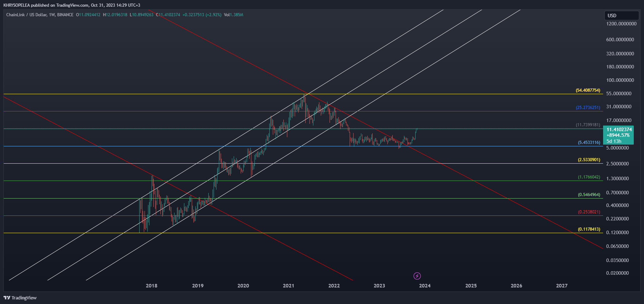Click the 320.0000000 price scale value
Viewport: 644px width, 304px height.
(x=620, y=54)
